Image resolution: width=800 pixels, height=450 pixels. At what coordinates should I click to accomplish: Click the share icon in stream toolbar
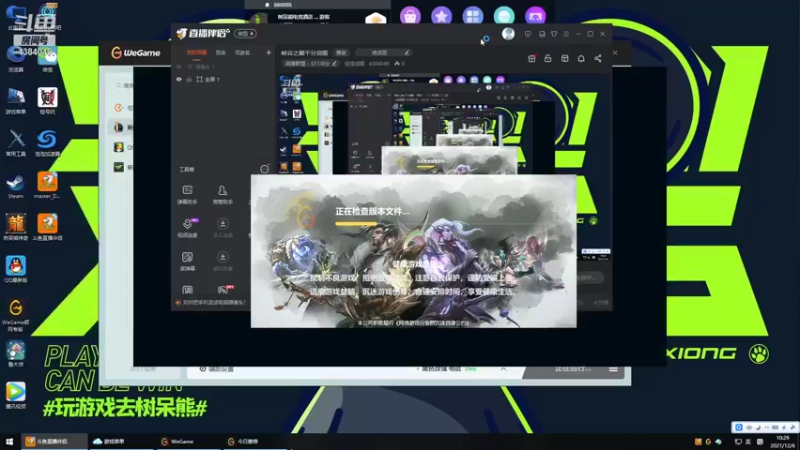[x=598, y=58]
